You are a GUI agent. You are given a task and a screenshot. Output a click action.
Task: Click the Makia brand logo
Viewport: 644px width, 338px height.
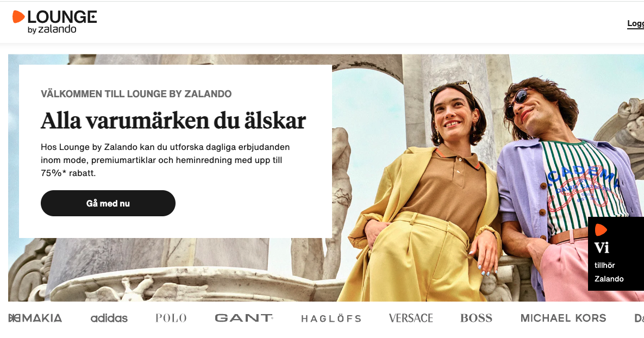coord(35,318)
